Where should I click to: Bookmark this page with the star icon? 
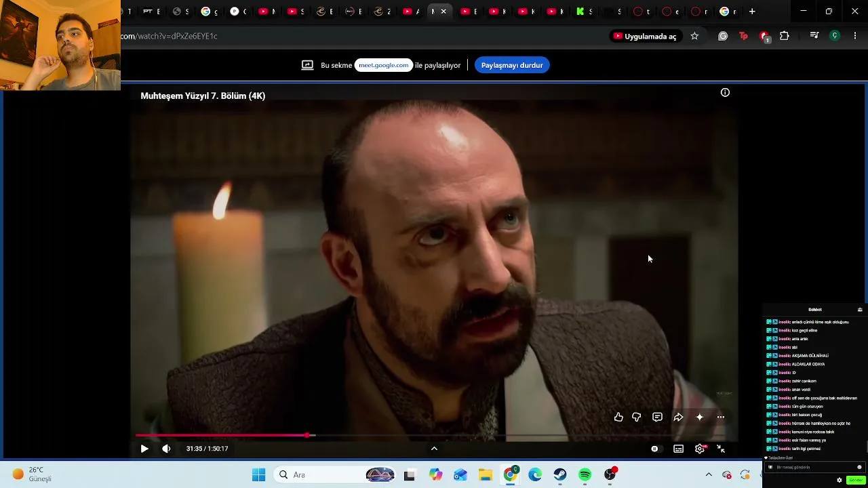click(x=694, y=36)
